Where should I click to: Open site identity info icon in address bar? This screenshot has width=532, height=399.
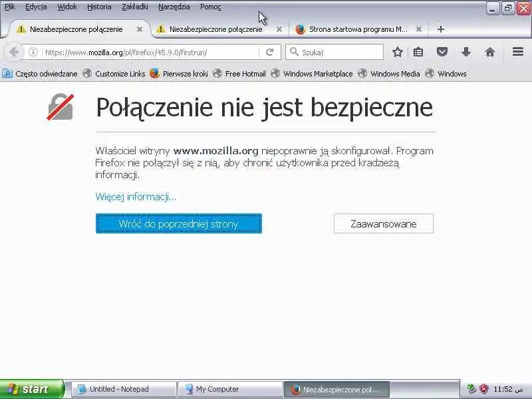tap(33, 53)
